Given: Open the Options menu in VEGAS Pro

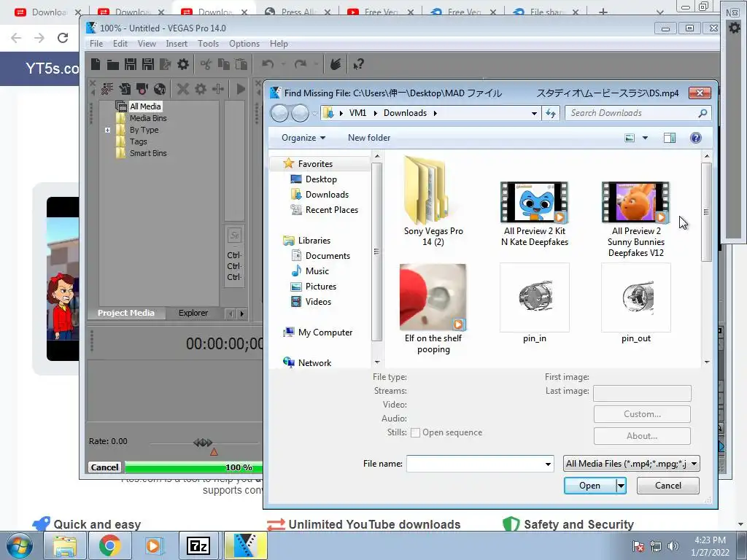Looking at the screenshot, I should (x=244, y=43).
